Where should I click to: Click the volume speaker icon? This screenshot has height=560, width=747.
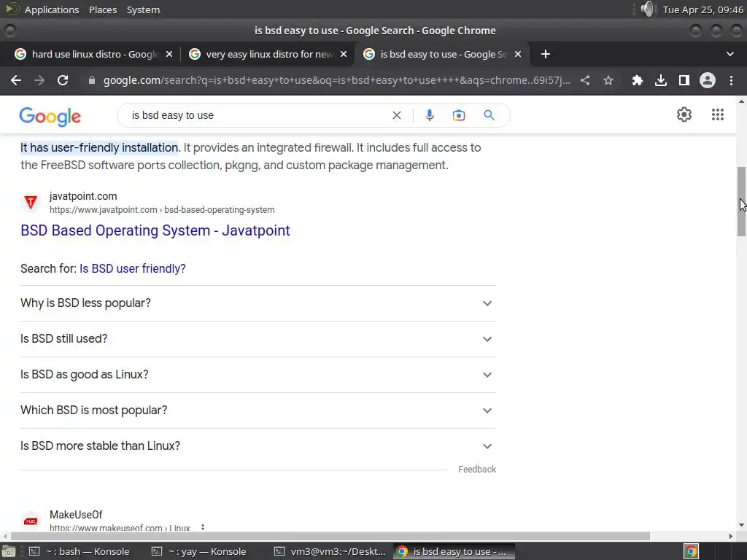[x=648, y=9]
